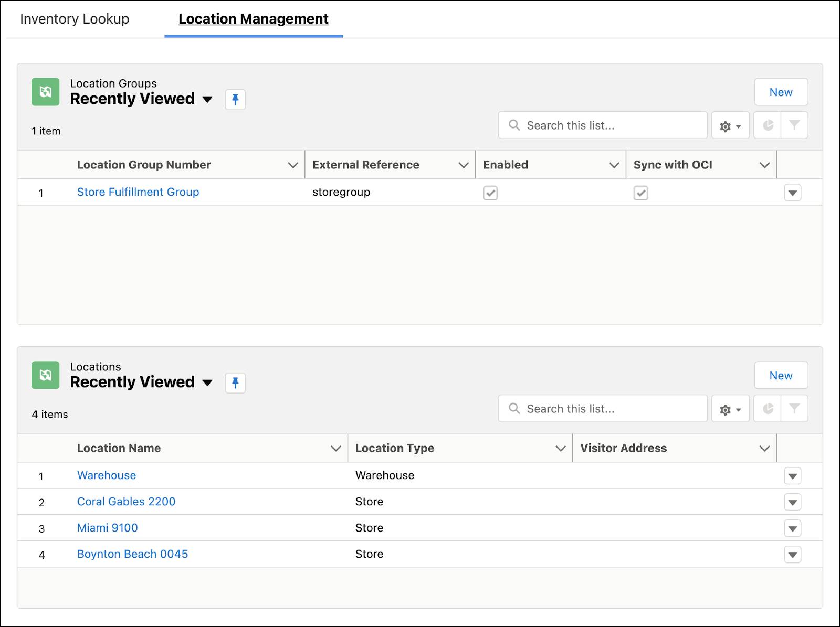Screen dimensions: 840x627
Task: Click Store type cell for Boynton Beach 0045
Action: click(369, 554)
